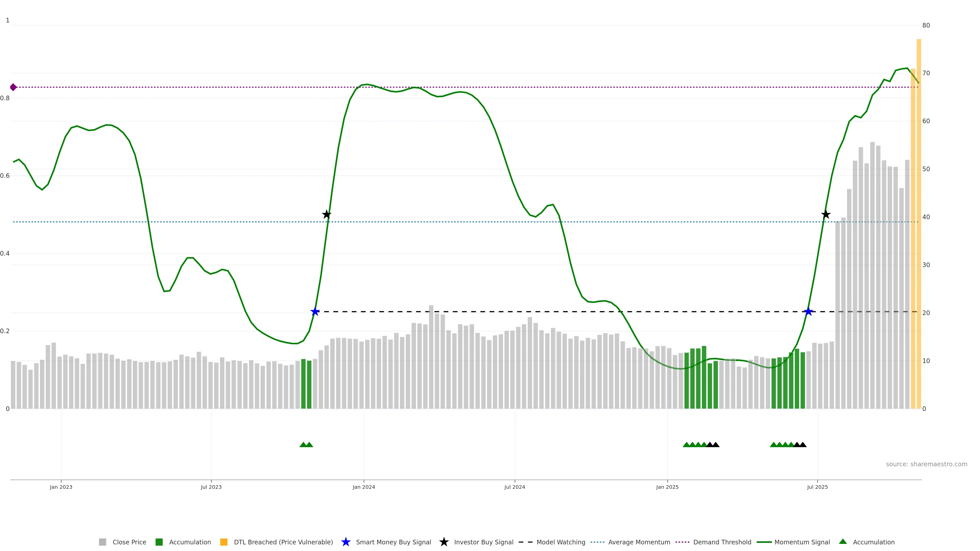Toggle the Demand Threshold legend label

722,542
